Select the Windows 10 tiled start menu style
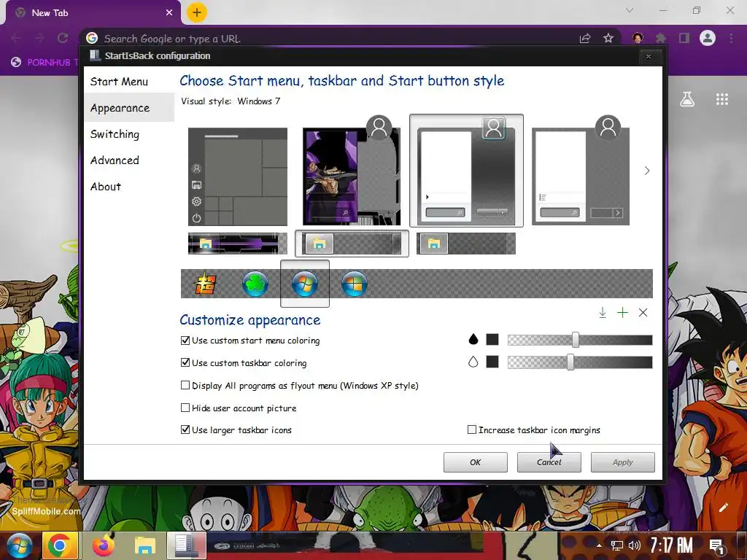This screenshot has height=560, width=747. 238,176
